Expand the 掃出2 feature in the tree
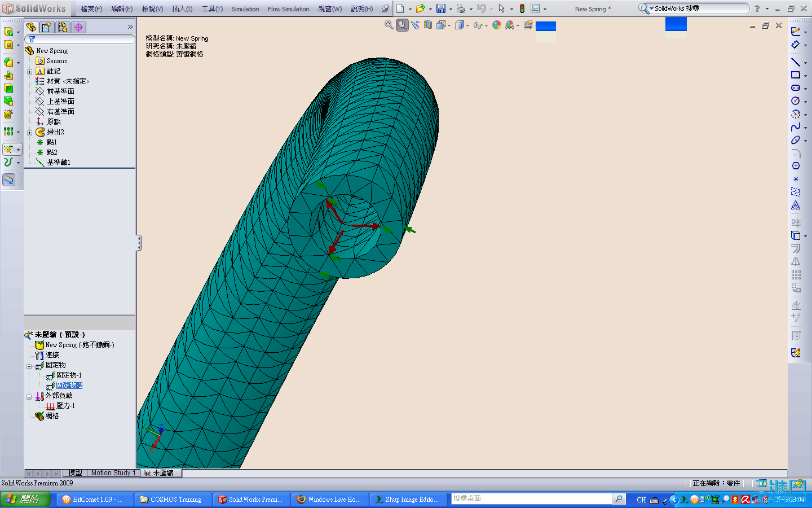This screenshot has width=812, height=508. 29,132
